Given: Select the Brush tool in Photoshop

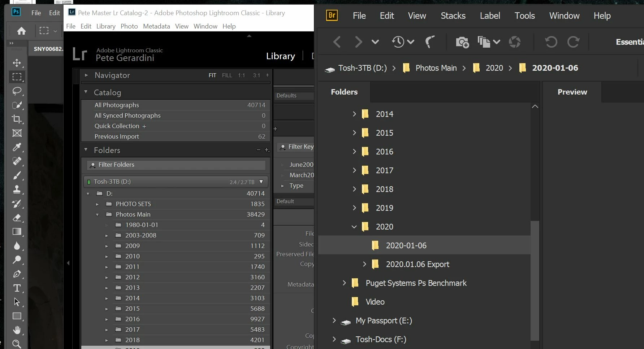Looking at the screenshot, I should coord(17,175).
